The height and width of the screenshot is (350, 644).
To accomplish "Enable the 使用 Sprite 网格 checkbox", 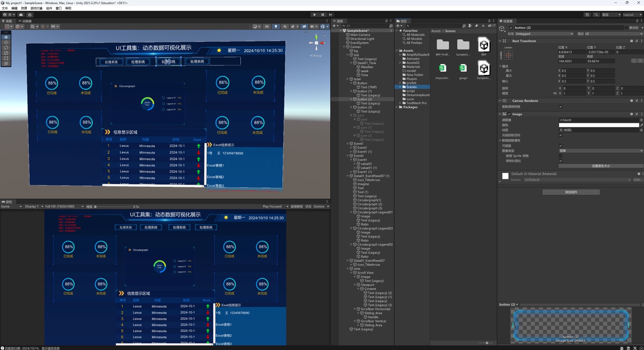I will [x=560, y=156].
